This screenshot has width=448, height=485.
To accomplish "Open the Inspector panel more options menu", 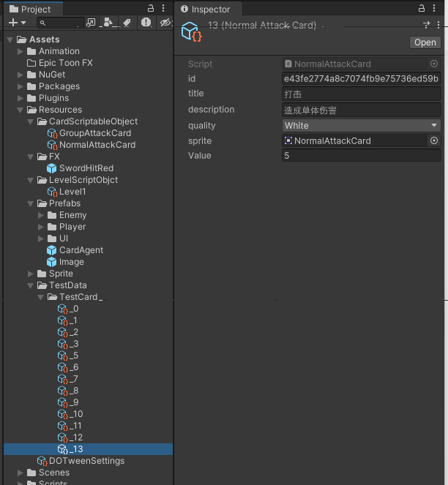I will [435, 9].
